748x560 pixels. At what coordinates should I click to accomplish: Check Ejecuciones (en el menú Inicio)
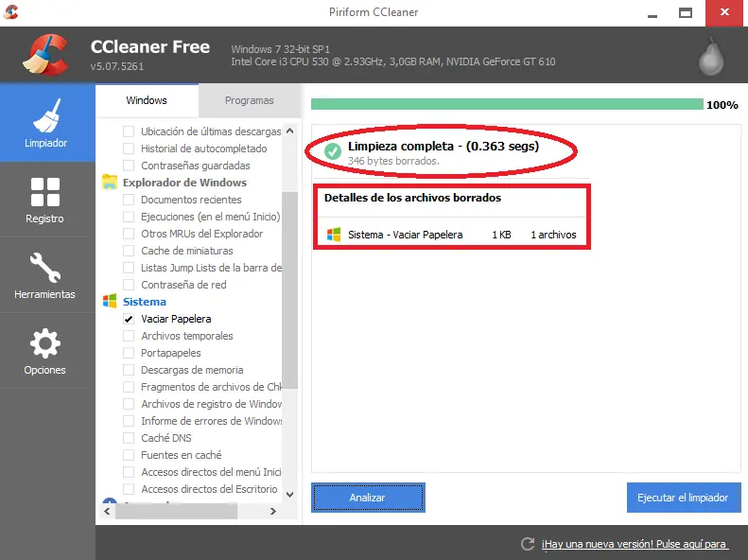(x=129, y=217)
